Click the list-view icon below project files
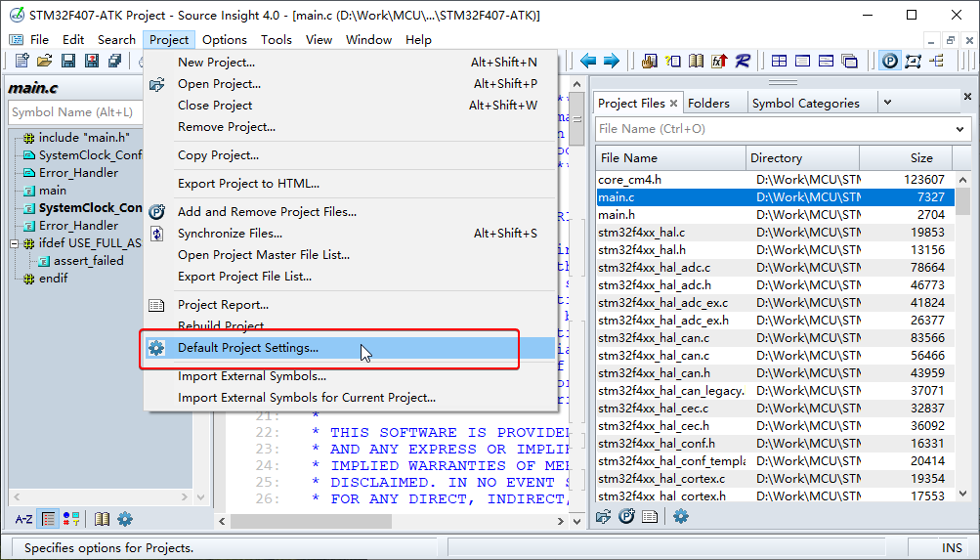Viewport: 980px width, 560px height. (650, 517)
